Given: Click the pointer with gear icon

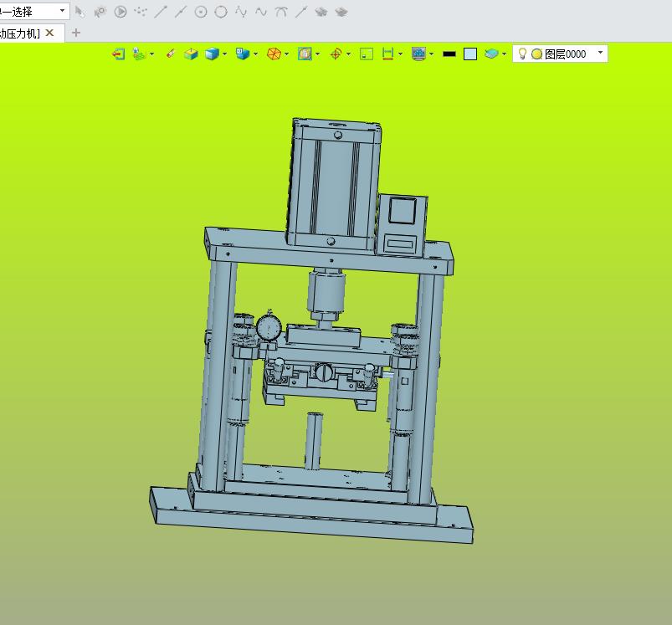Looking at the screenshot, I should pos(100,12).
